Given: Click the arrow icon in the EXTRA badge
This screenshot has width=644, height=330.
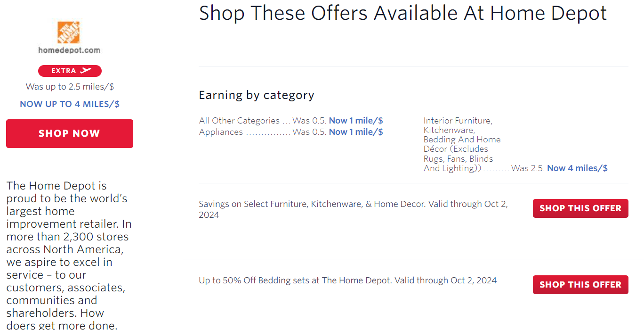Looking at the screenshot, I should [x=86, y=71].
